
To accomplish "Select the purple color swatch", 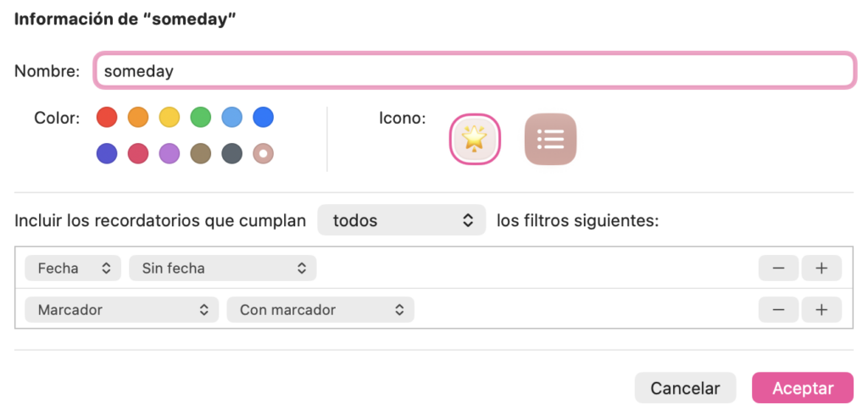I will [x=170, y=153].
